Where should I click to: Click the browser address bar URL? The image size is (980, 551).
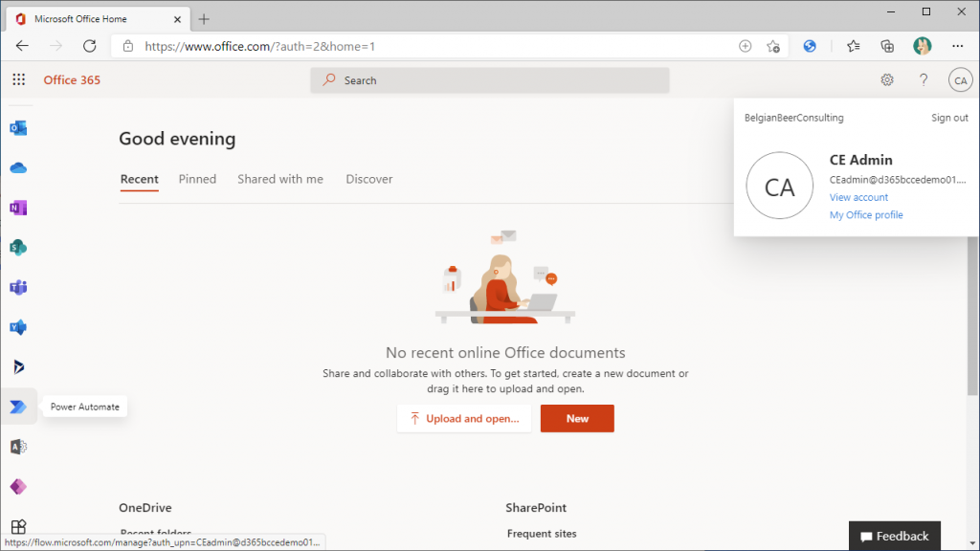point(260,46)
